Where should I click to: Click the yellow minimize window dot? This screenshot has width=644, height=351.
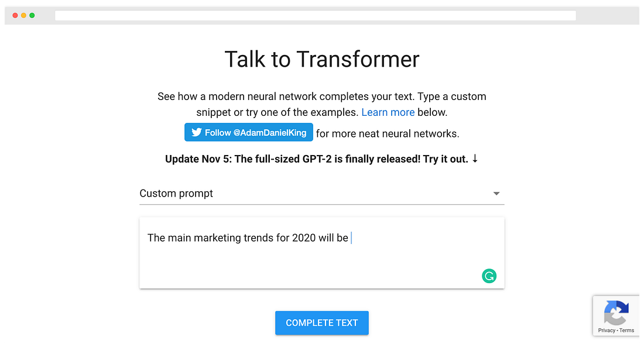[x=23, y=15]
